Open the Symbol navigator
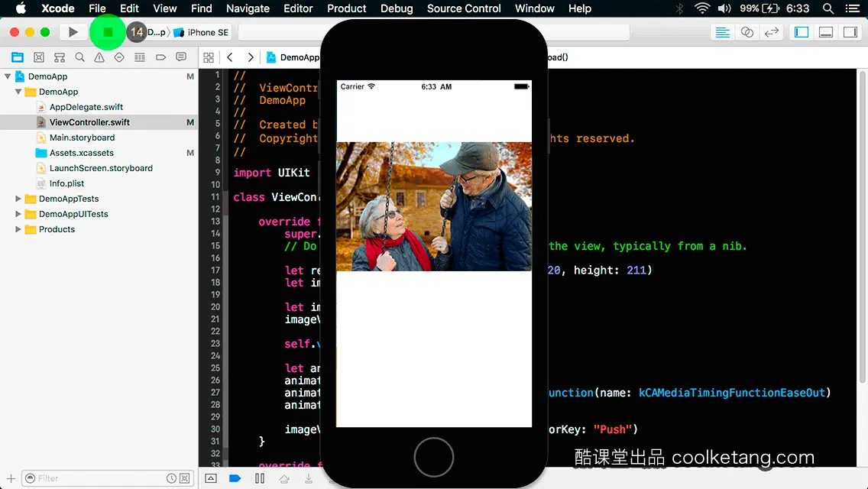This screenshot has height=489, width=868. point(60,57)
